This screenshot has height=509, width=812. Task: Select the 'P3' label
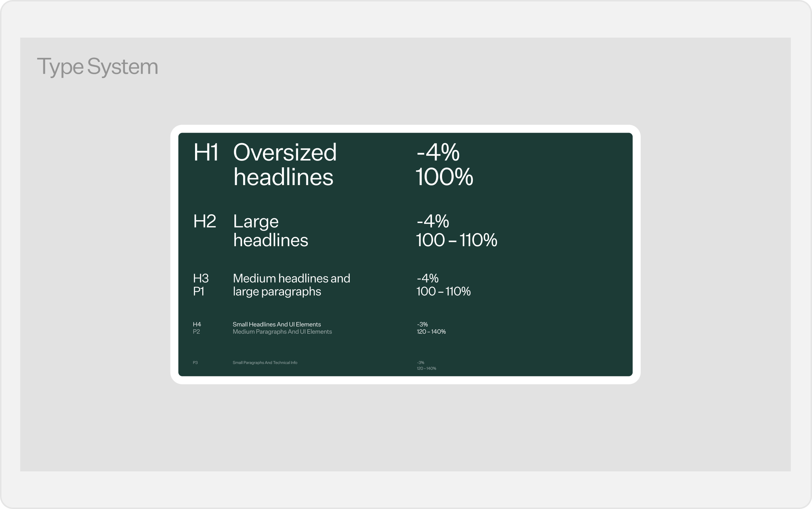[195, 363]
